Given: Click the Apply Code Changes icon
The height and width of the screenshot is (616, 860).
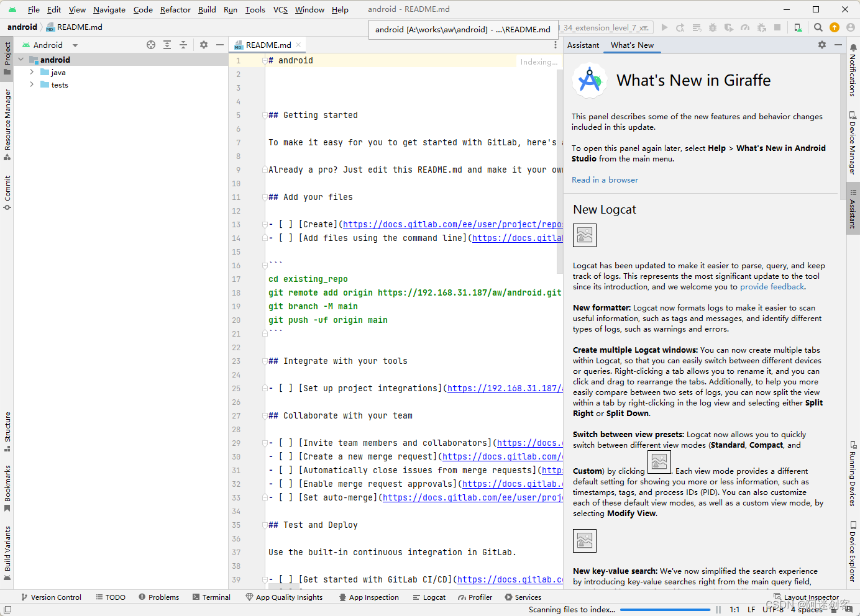Looking at the screenshot, I should coord(697,27).
